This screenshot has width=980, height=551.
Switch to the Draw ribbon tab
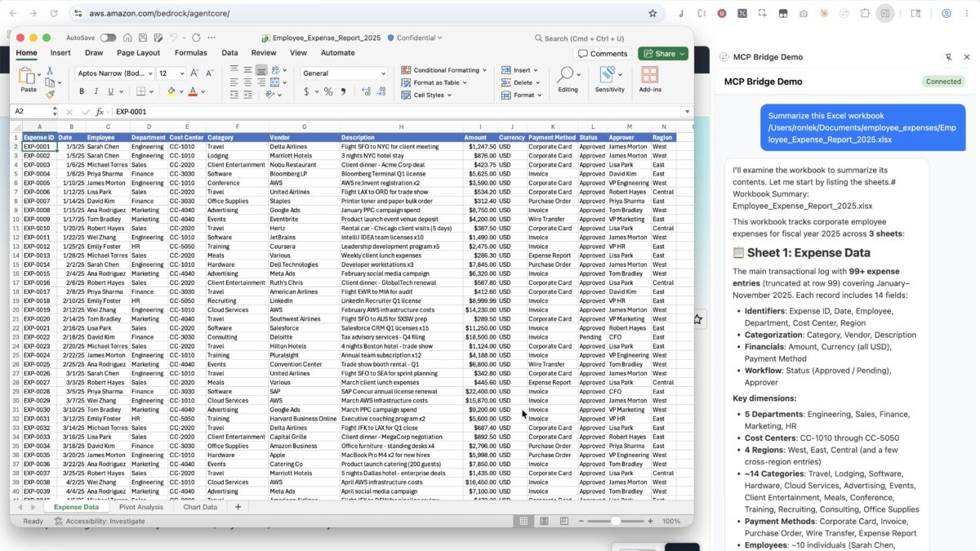coord(94,53)
